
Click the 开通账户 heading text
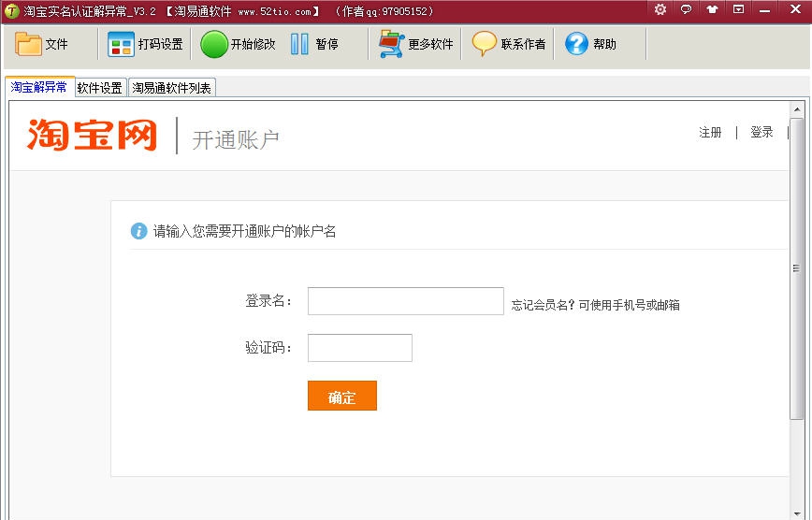tap(236, 140)
